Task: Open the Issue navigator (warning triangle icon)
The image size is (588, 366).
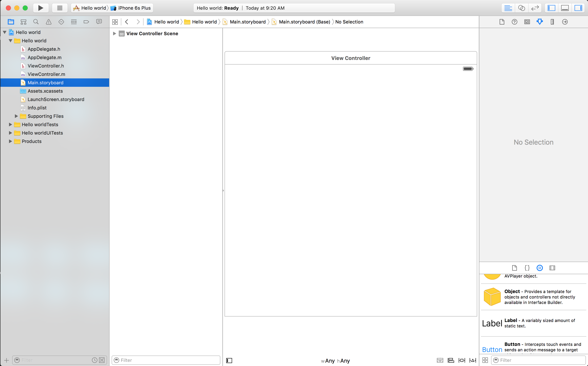Action: tap(49, 22)
